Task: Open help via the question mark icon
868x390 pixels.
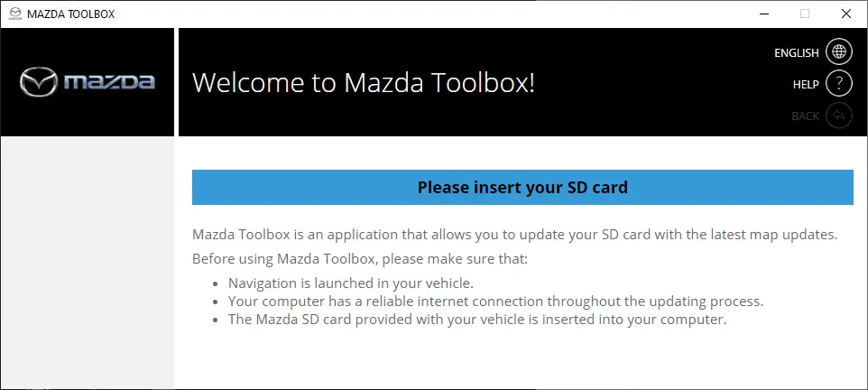Action: pyautogui.click(x=839, y=84)
